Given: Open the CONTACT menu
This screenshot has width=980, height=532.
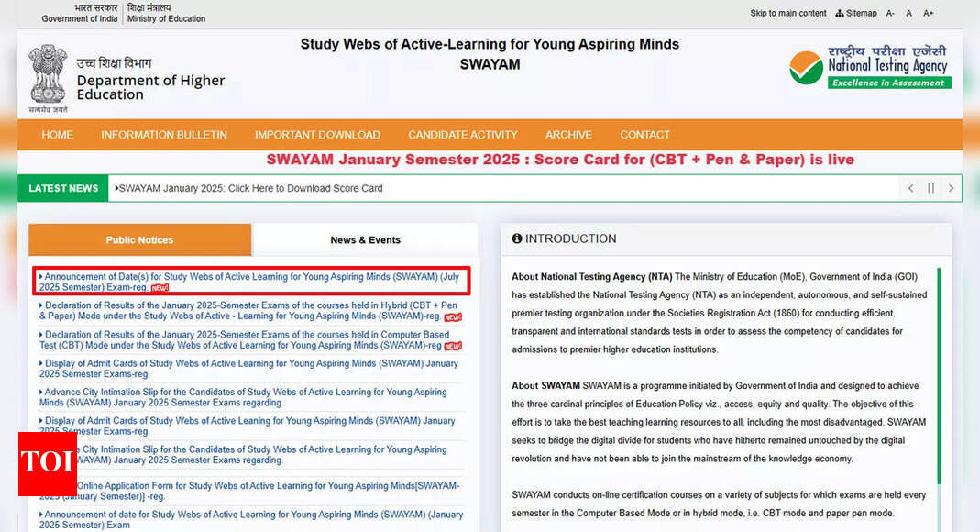Looking at the screenshot, I should point(645,135).
